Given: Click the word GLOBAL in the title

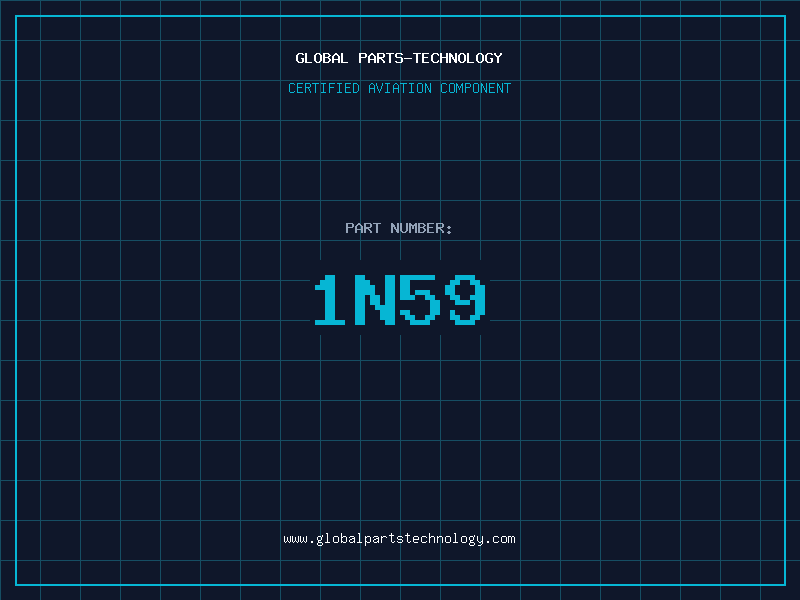Looking at the screenshot, I should 321,58.
